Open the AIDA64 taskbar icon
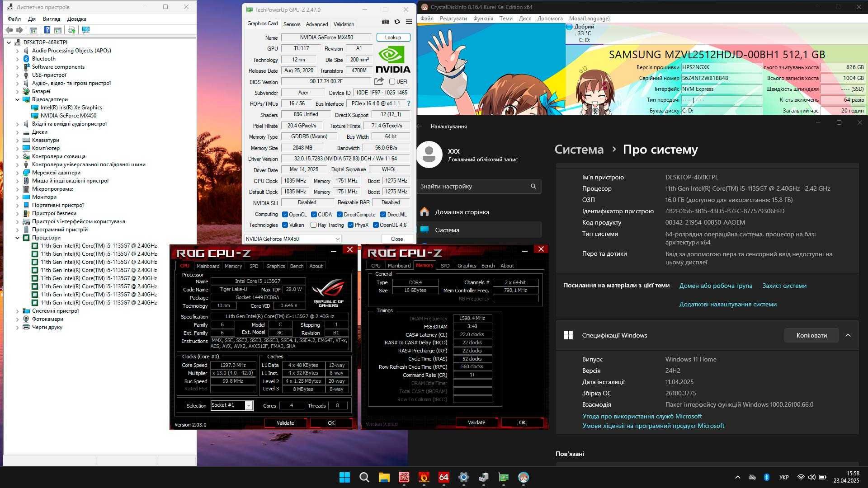Image resolution: width=868 pixels, height=488 pixels. (x=444, y=477)
